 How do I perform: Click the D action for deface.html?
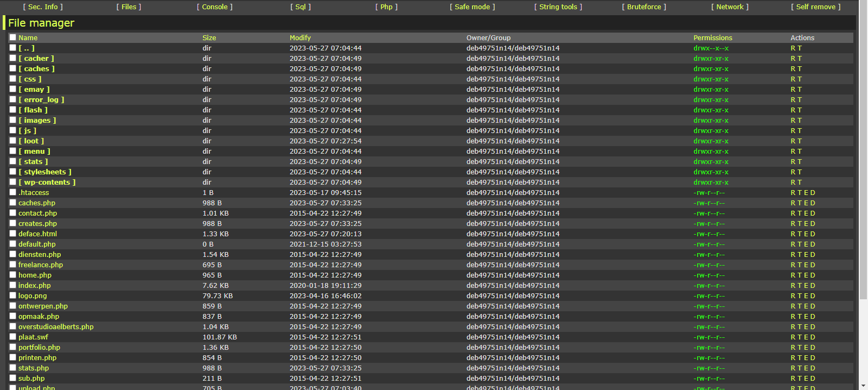click(813, 234)
